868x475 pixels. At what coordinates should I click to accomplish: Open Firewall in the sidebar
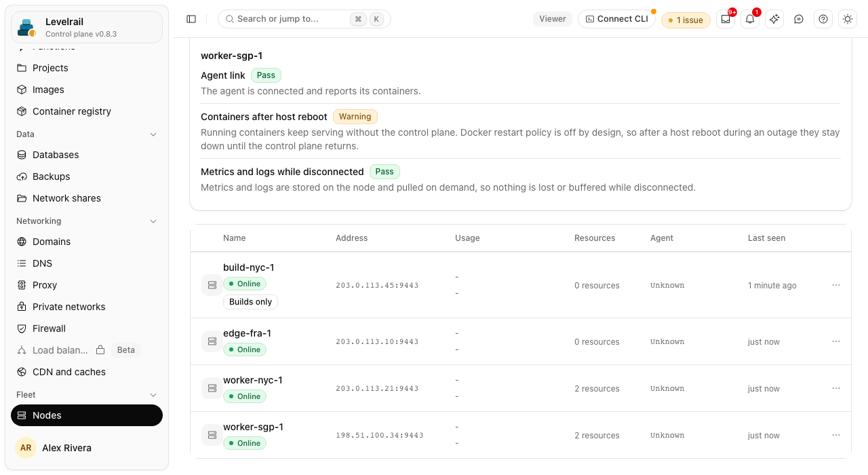[87, 328]
